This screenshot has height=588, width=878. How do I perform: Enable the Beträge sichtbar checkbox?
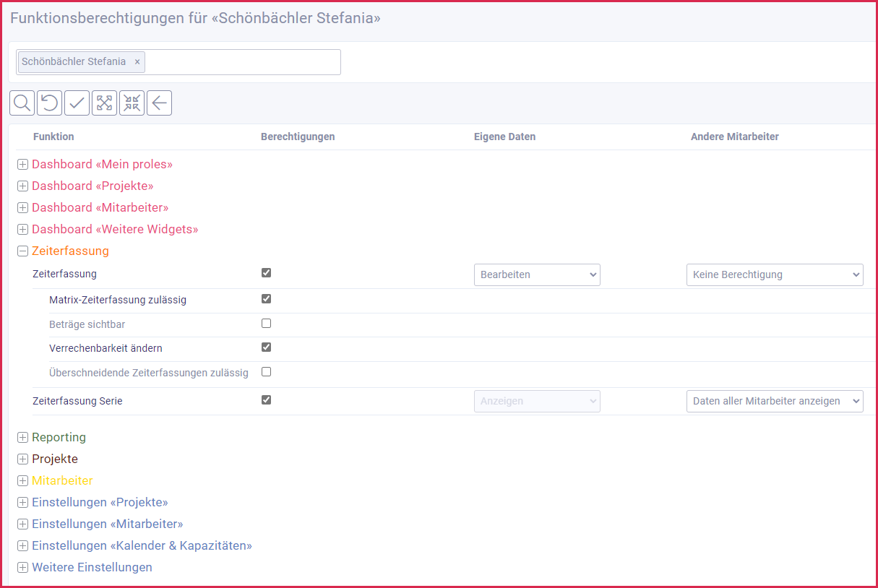tap(266, 324)
